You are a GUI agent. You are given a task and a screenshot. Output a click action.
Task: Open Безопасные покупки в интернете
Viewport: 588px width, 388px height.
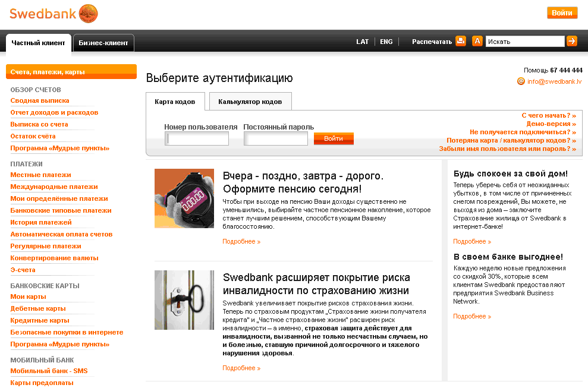point(67,332)
